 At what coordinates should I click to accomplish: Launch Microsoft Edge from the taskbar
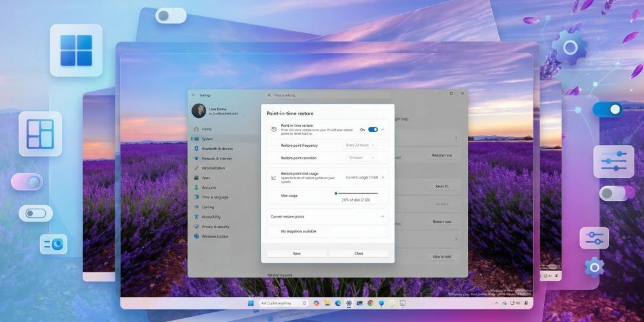tap(338, 303)
